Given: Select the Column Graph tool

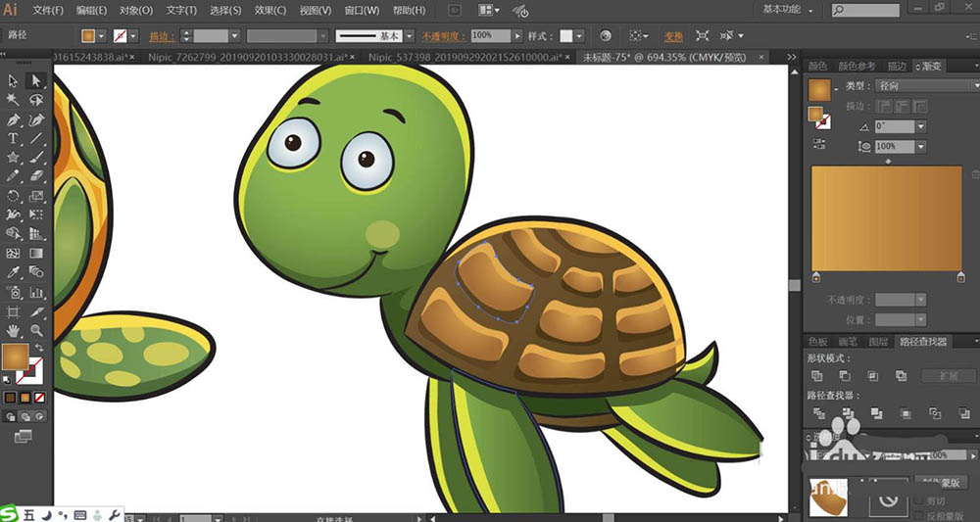Looking at the screenshot, I should (x=36, y=292).
